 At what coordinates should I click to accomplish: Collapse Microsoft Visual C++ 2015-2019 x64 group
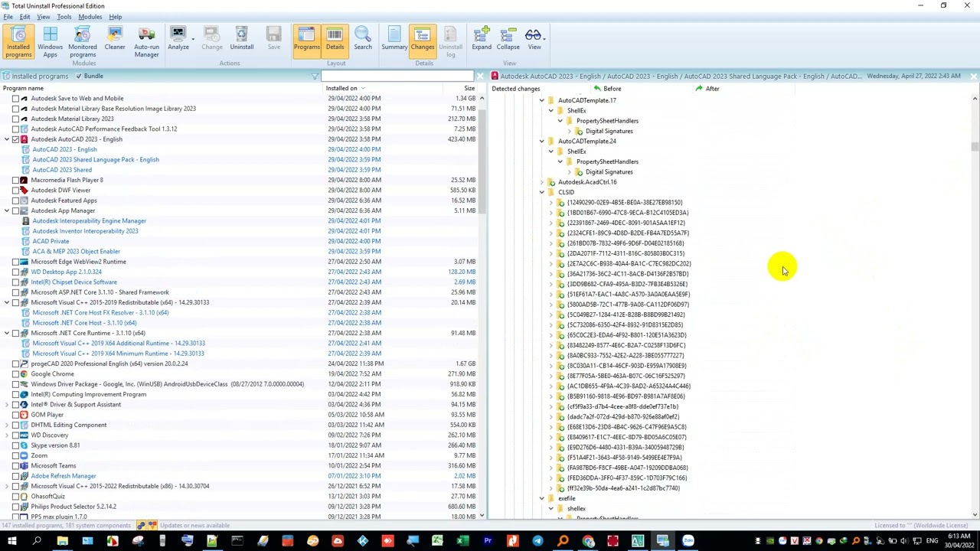pos(7,302)
